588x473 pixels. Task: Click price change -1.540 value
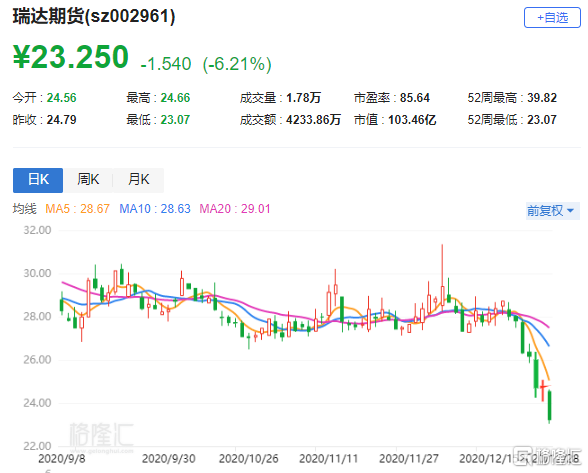pos(166,64)
